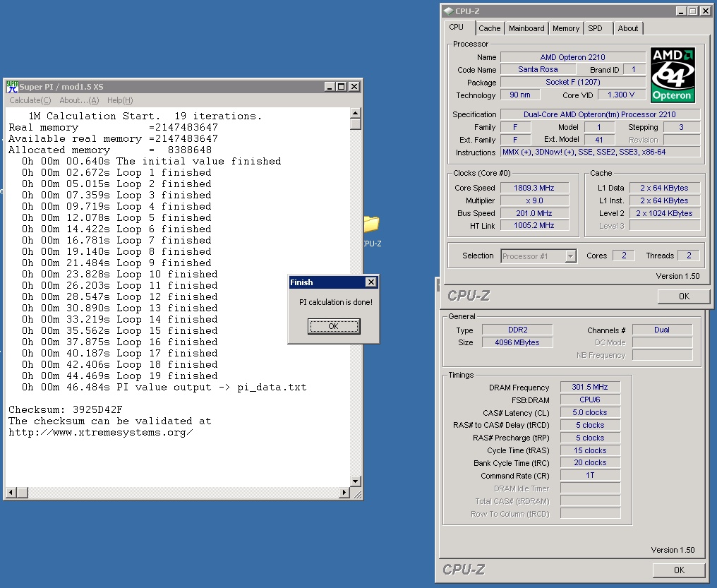This screenshot has height=588, width=717.
Task: Click the x 9.0 multiplier value
Action: 534,200
